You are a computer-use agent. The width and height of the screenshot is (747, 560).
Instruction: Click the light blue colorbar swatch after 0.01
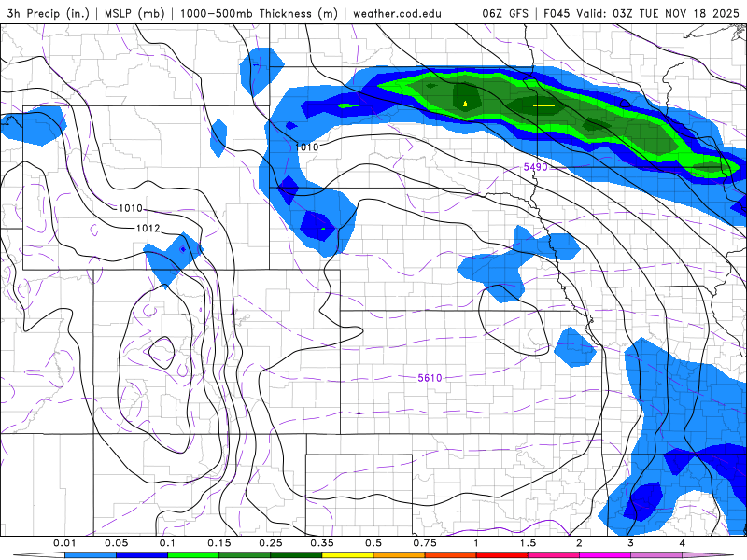(x=90, y=555)
